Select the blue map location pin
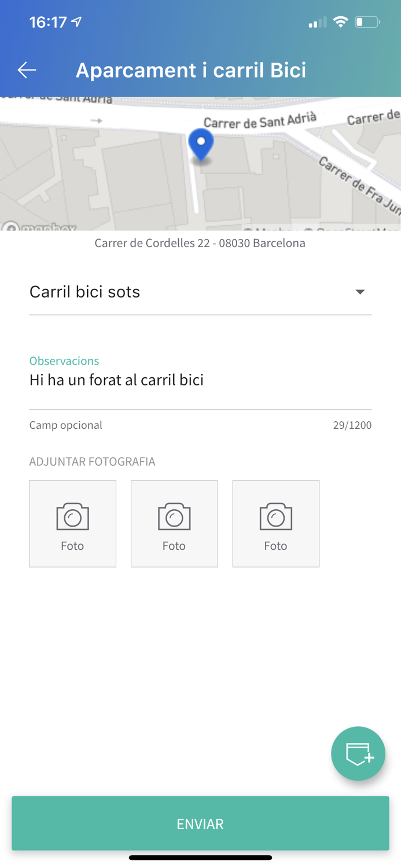This screenshot has height=868, width=401. coord(201,145)
